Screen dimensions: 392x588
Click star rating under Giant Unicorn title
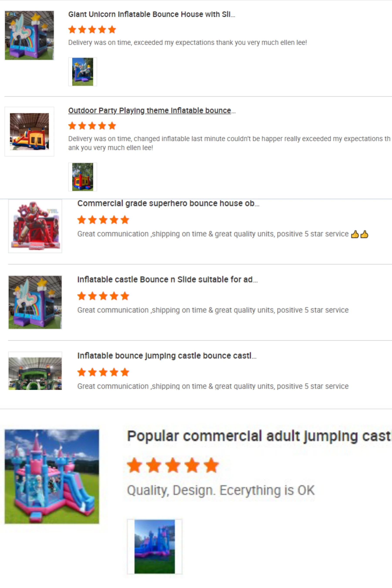point(92,29)
